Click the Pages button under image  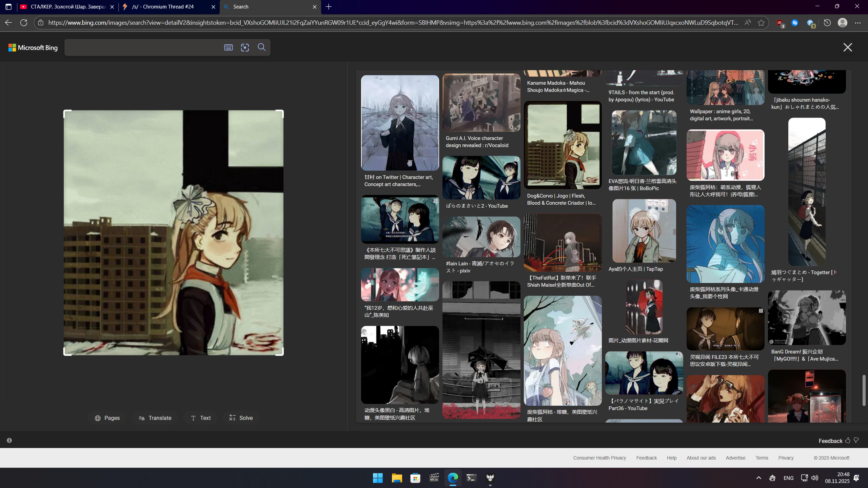107,418
